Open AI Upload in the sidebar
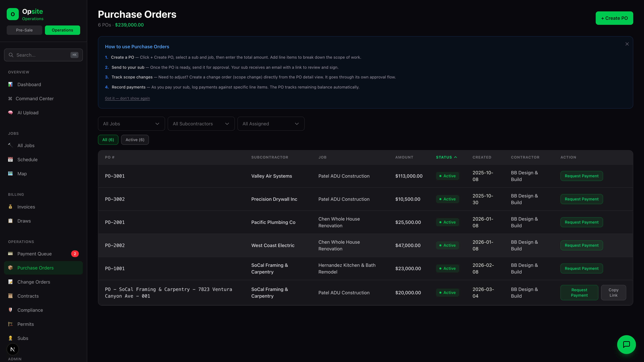The image size is (644, 362). pyautogui.click(x=10, y=113)
